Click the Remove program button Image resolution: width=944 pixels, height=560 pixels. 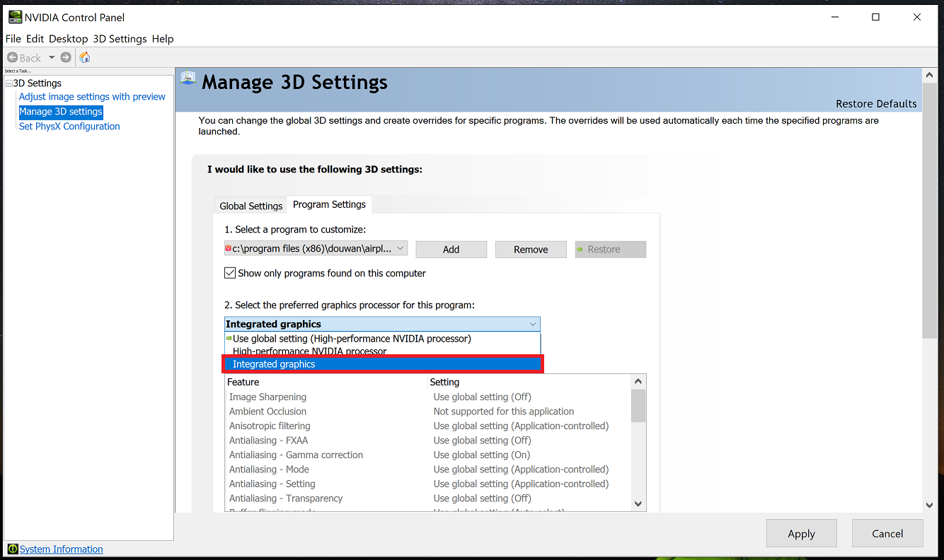531,250
